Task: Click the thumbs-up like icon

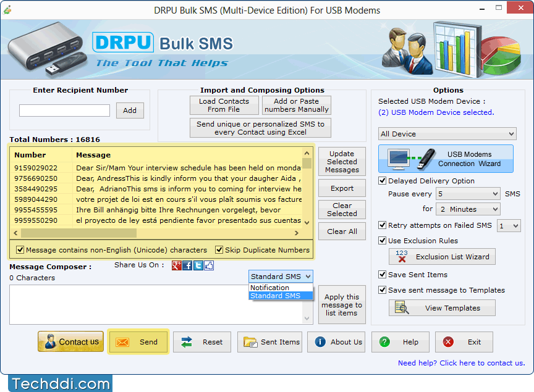Action: 209,265
